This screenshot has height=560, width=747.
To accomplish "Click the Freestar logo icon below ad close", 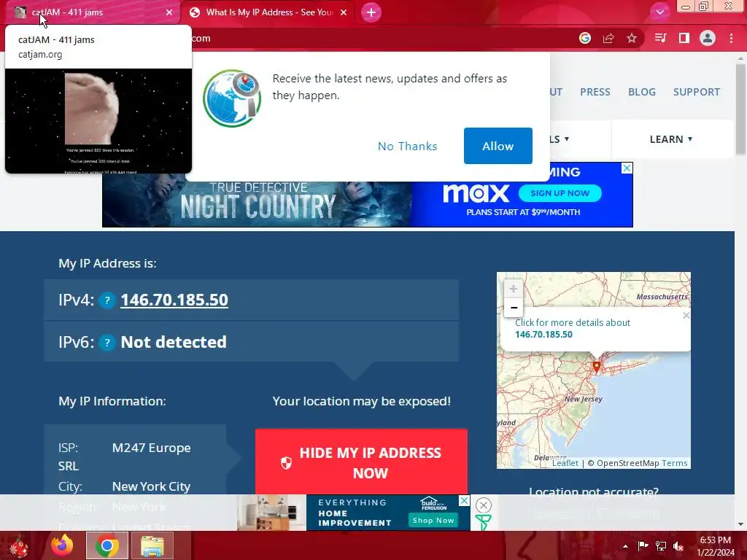I will 483,523.
